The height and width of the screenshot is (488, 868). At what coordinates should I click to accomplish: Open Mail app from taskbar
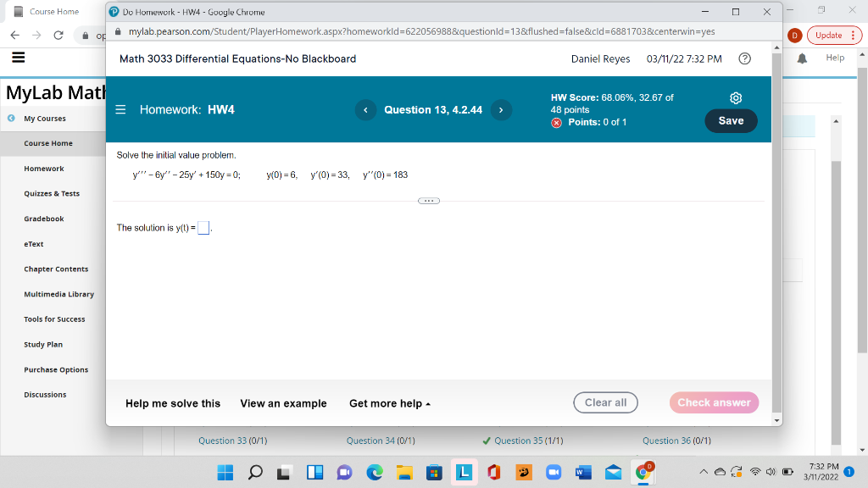coord(614,472)
